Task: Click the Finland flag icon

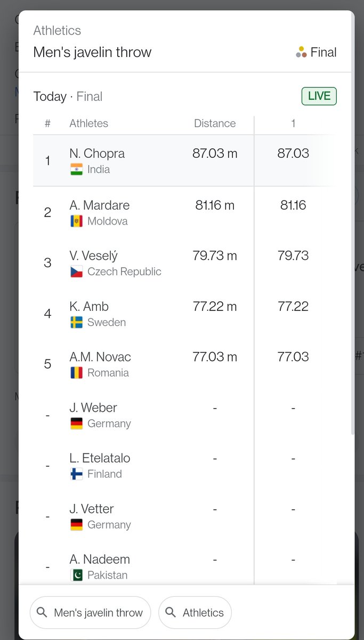Action: (76, 474)
